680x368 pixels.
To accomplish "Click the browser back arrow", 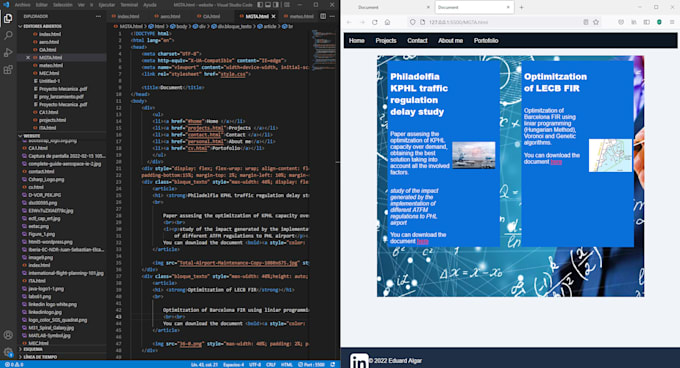I will point(349,22).
